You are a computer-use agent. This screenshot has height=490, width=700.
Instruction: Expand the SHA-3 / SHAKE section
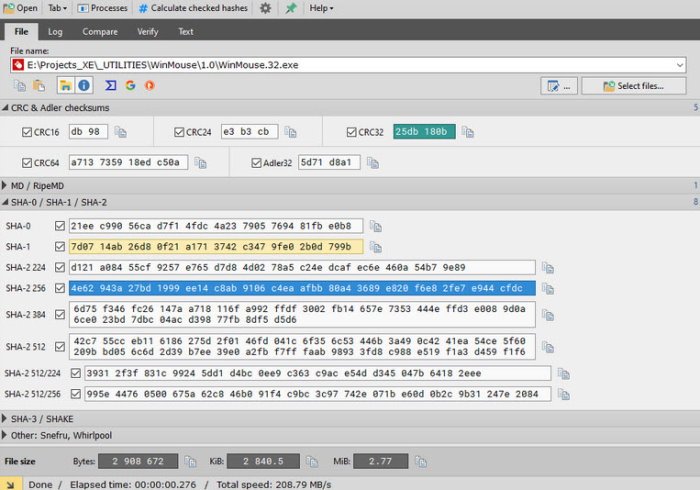(x=4, y=419)
